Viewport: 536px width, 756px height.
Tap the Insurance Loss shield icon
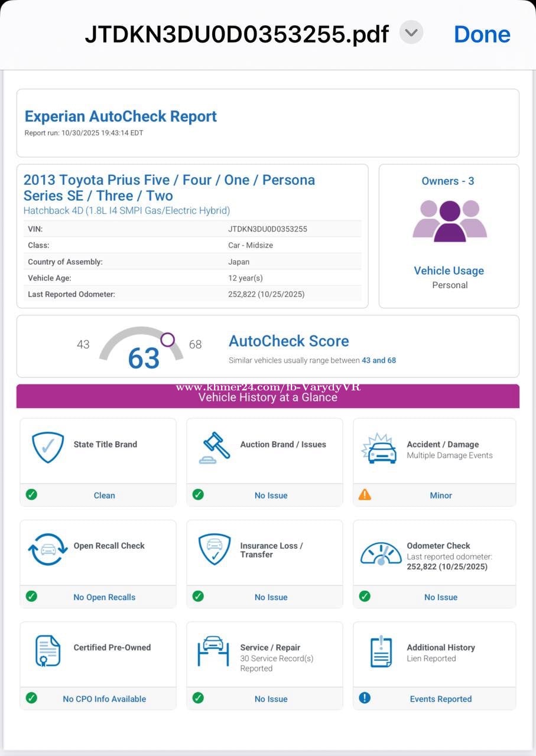coord(214,549)
